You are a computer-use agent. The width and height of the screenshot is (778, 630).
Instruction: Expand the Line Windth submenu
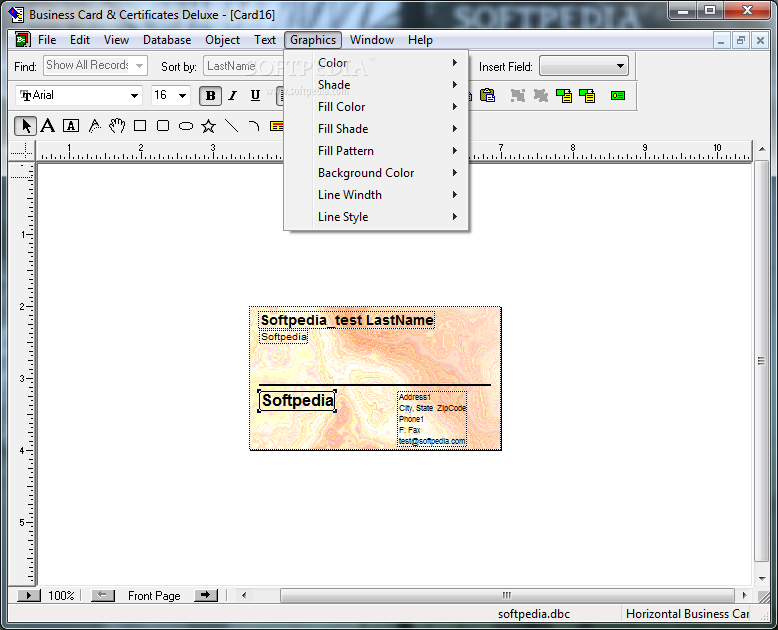(x=376, y=195)
